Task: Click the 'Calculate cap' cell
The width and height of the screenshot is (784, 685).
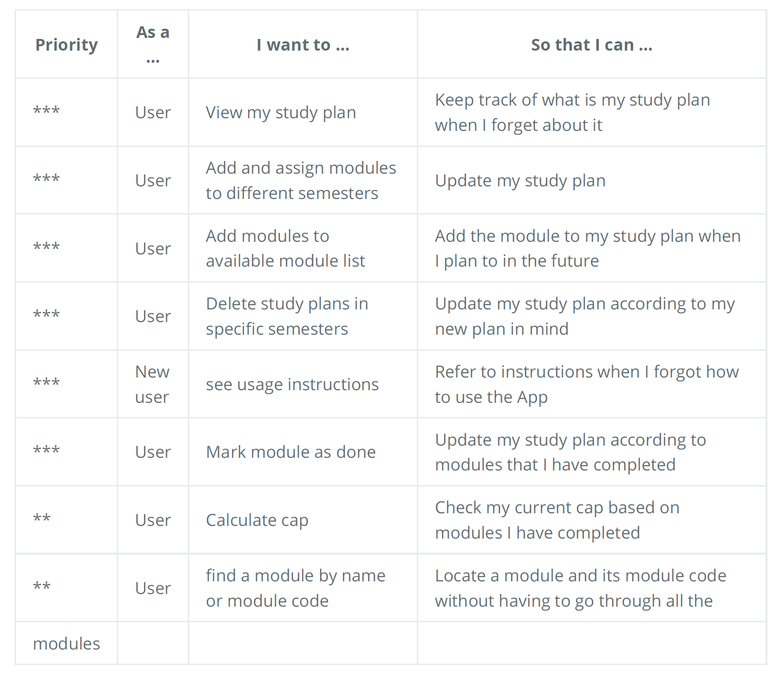Action: coord(257,520)
